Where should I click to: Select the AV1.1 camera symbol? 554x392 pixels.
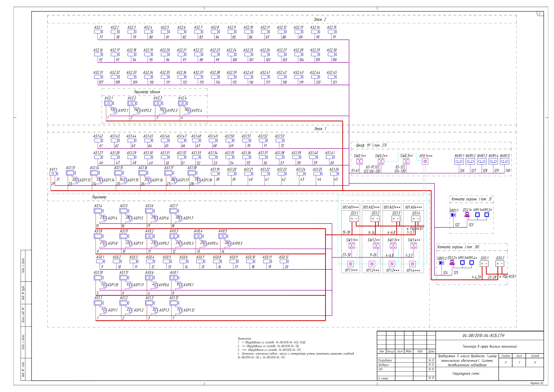pos(53,174)
